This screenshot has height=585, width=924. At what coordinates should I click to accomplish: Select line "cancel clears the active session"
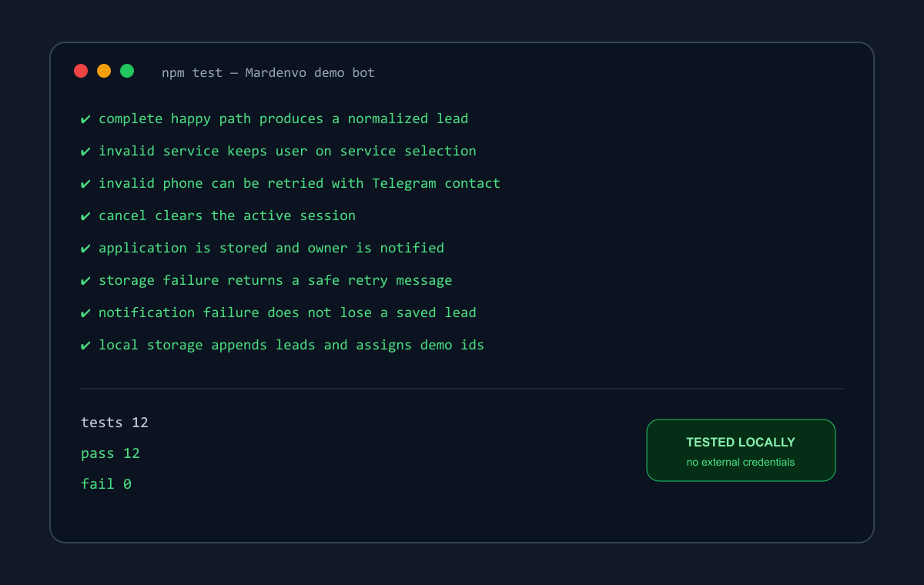point(219,216)
